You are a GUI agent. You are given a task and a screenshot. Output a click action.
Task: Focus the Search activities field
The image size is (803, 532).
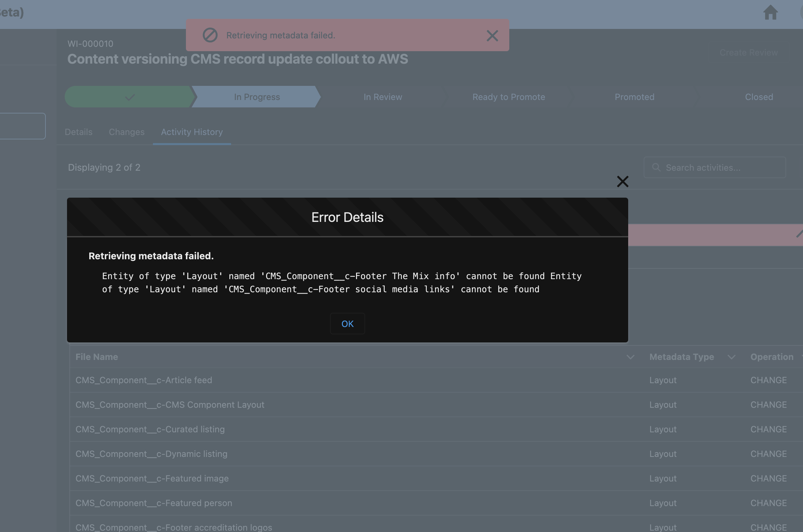coord(719,168)
